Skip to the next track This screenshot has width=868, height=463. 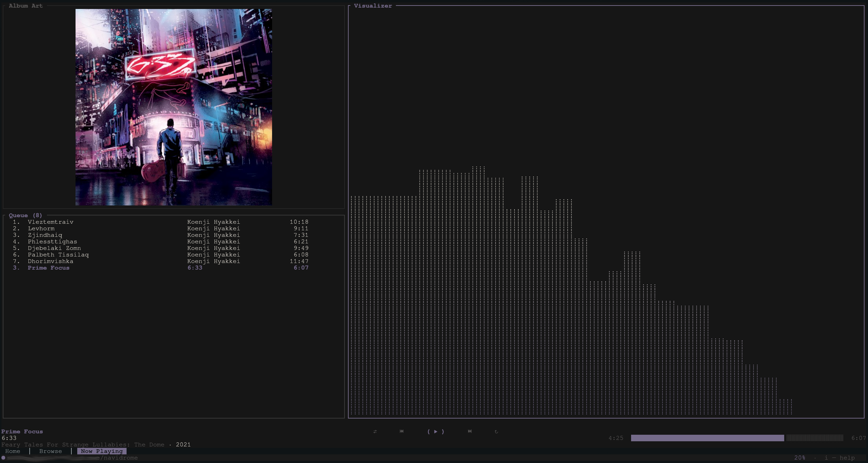pyautogui.click(x=470, y=431)
